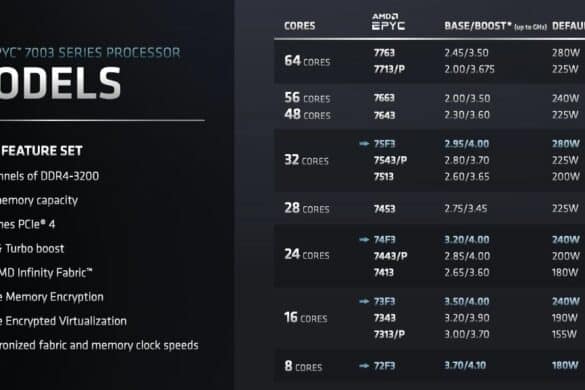Click the 7543/P model entry

click(x=390, y=160)
